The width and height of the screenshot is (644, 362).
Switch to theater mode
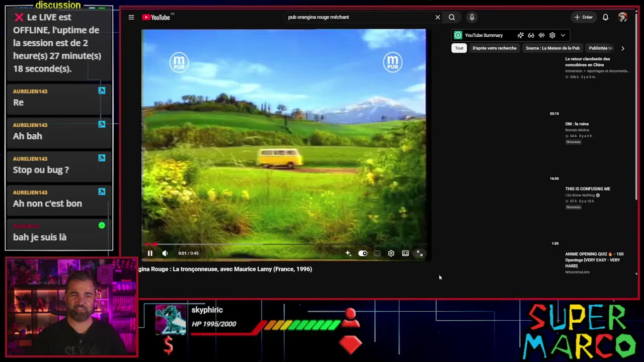point(406,253)
